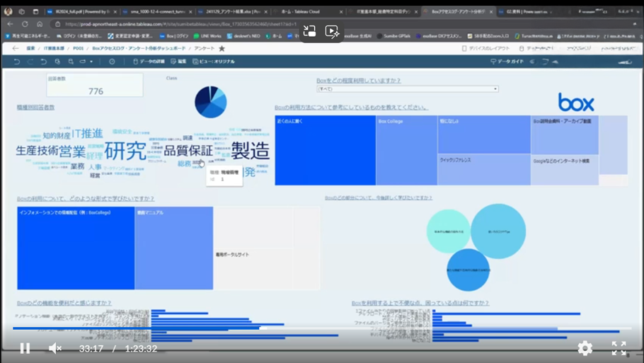Click the Tableau undo arrow icon
This screenshot has width=644, height=363.
point(16,62)
